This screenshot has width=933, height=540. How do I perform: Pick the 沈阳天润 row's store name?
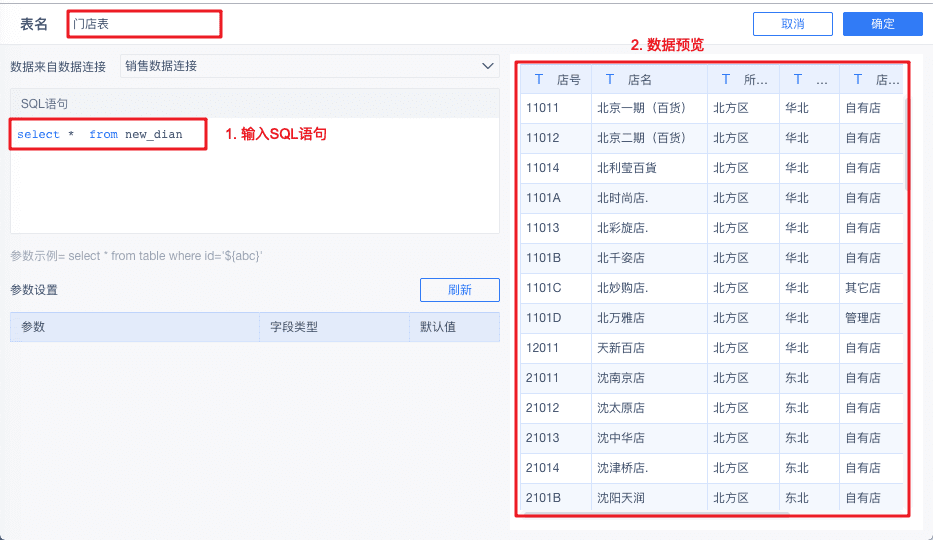(620, 498)
